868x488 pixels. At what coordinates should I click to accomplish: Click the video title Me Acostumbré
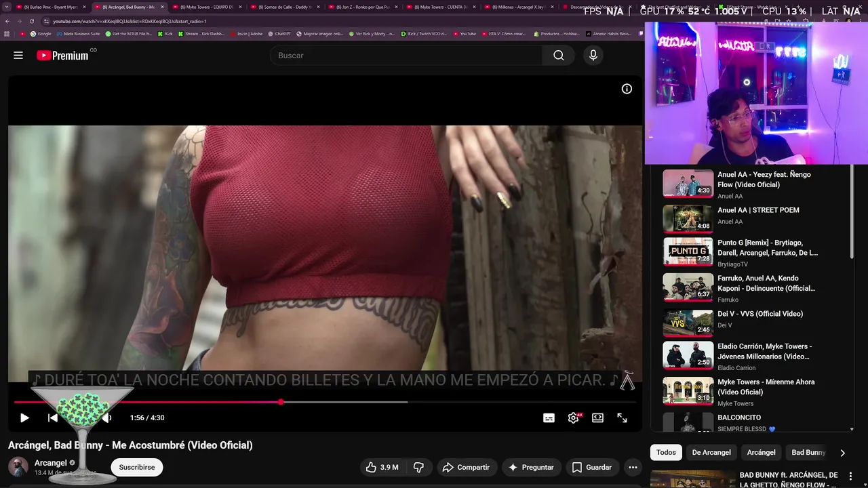(130, 445)
